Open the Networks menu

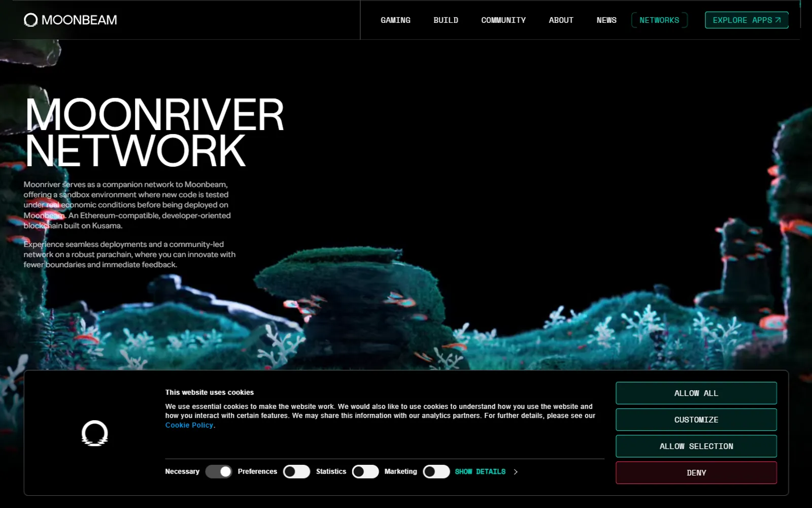(659, 20)
